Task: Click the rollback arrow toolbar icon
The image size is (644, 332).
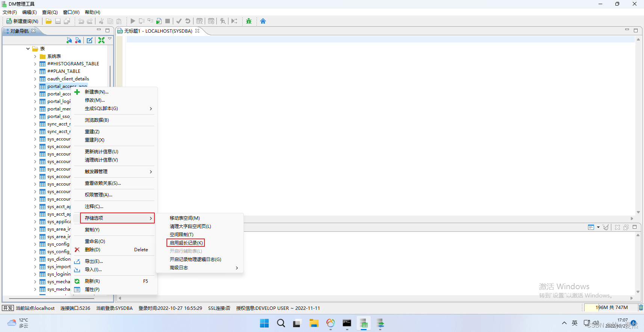Action: click(x=187, y=21)
